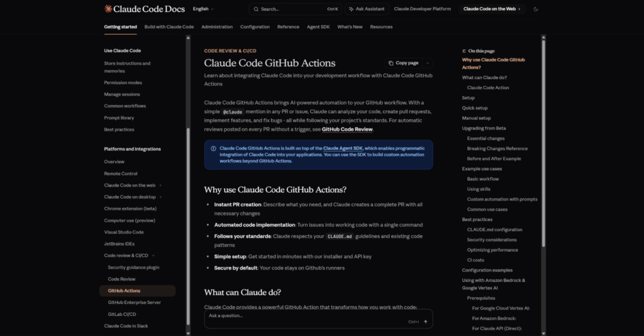Screen dimensions: 644x336
Task: Jump to Security considerations section
Action: (492, 240)
